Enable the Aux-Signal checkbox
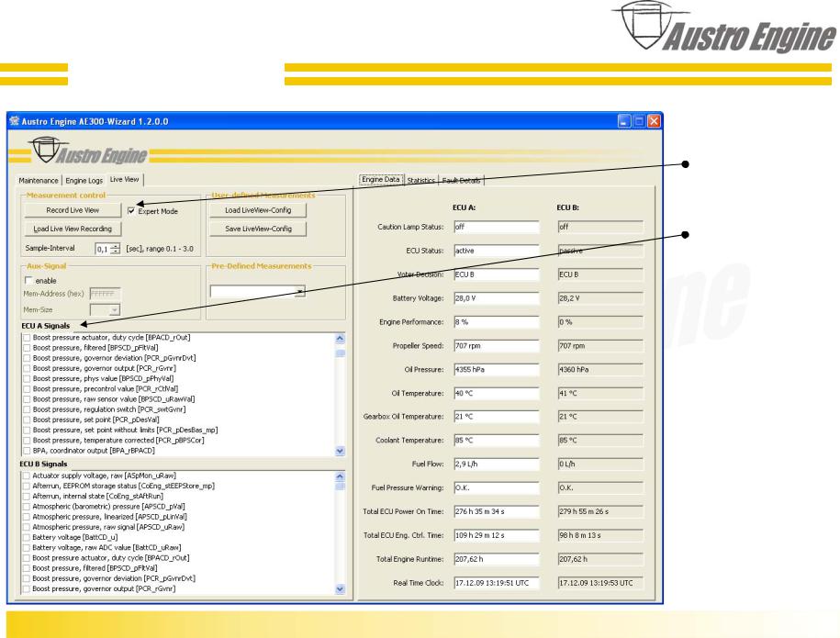 [28, 280]
